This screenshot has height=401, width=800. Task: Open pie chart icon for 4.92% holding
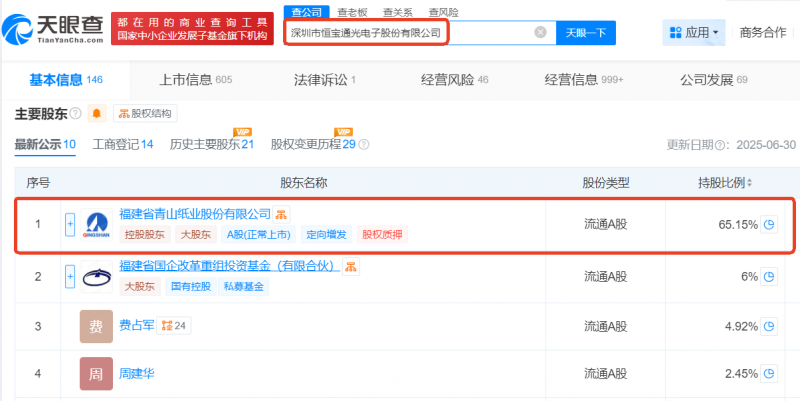coord(769,325)
